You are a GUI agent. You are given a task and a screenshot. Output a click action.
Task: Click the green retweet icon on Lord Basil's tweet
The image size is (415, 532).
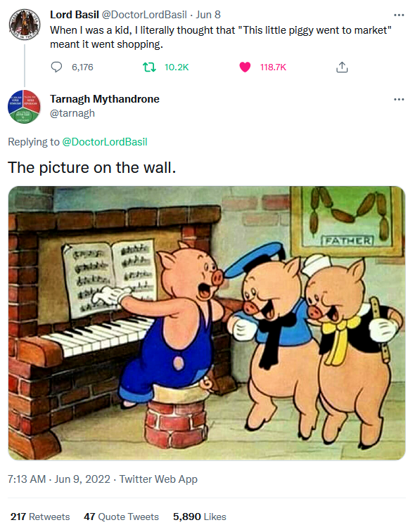(149, 67)
